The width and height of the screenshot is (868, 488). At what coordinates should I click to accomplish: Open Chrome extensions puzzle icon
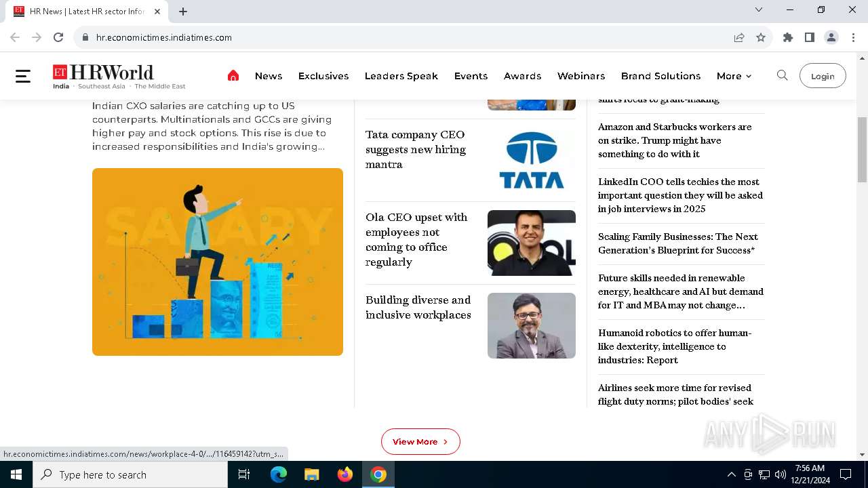788,37
